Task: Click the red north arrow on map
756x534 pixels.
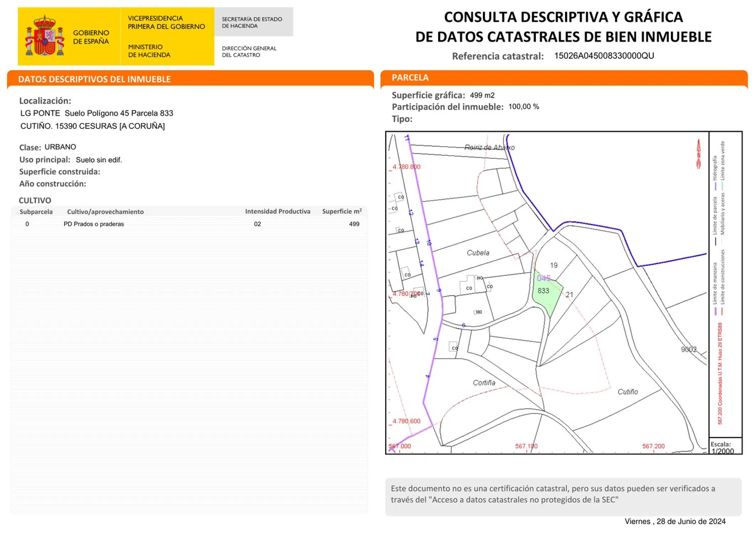Action: point(698,154)
